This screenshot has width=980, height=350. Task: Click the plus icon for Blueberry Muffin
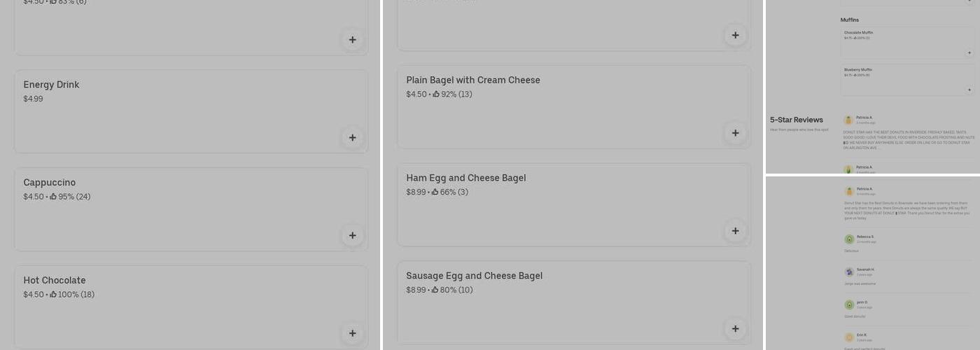969,90
